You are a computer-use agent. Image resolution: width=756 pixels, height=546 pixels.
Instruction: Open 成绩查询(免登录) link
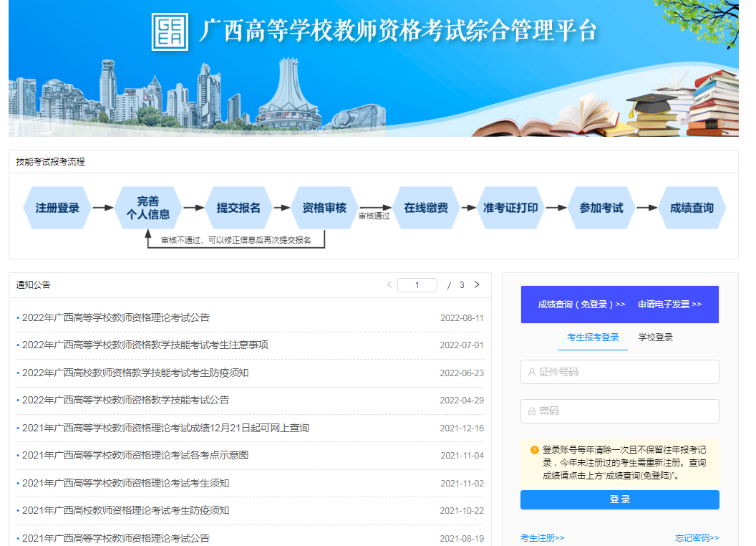point(581,305)
